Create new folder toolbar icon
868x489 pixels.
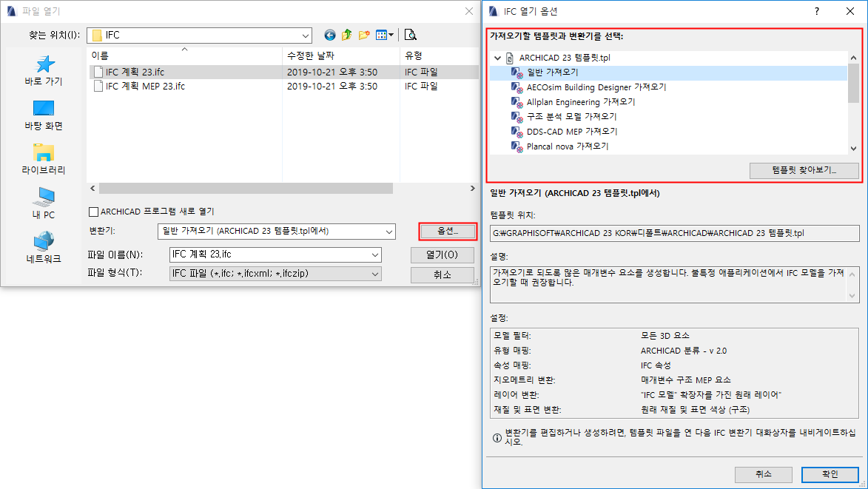click(x=363, y=36)
